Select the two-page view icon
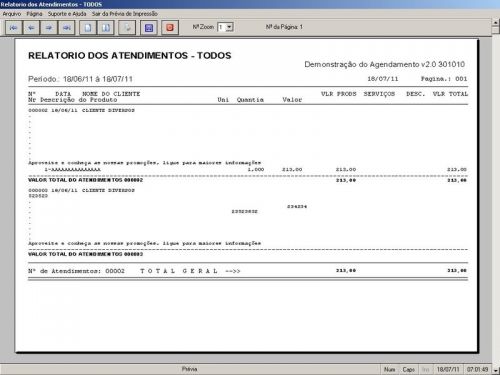 [106, 28]
